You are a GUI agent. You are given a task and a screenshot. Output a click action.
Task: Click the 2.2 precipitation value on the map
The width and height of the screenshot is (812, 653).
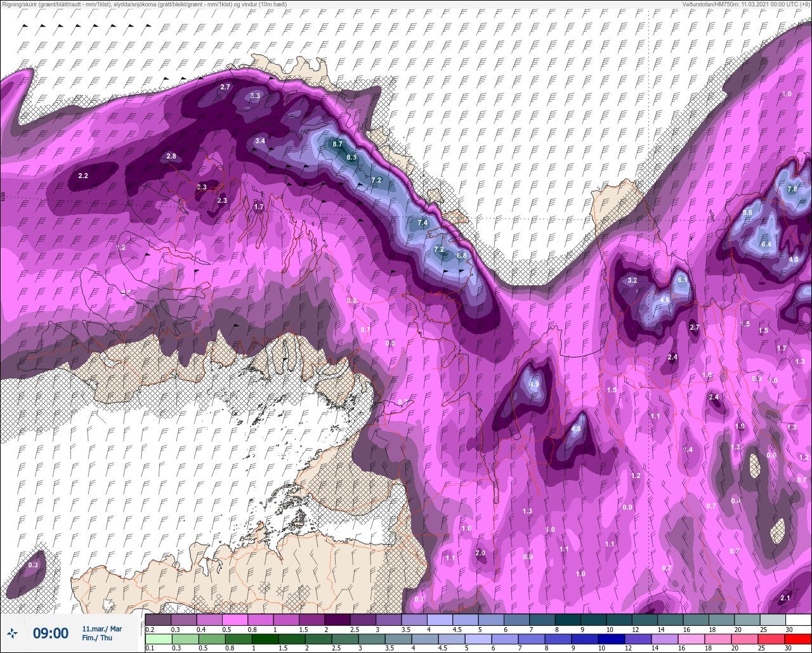[x=83, y=176]
